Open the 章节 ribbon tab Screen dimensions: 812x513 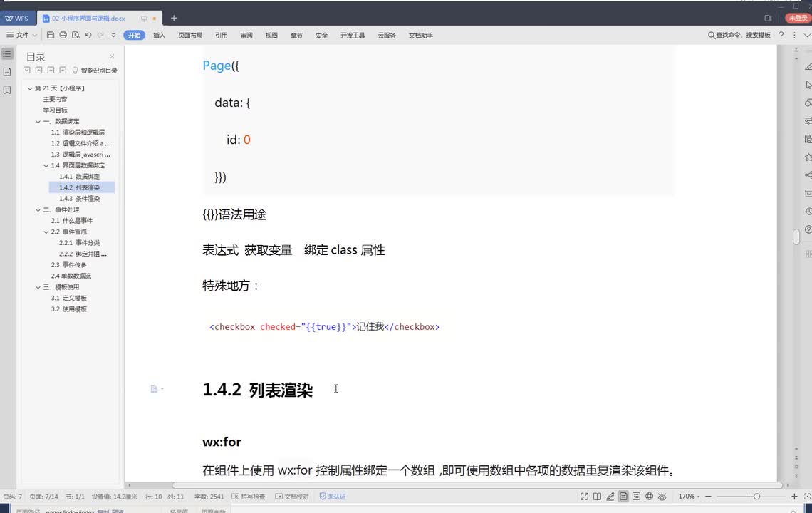296,35
